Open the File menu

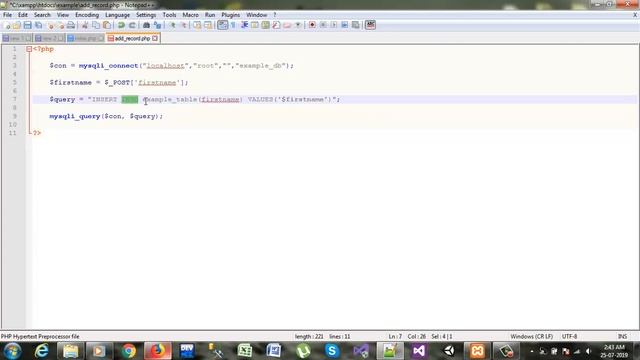tap(7, 15)
